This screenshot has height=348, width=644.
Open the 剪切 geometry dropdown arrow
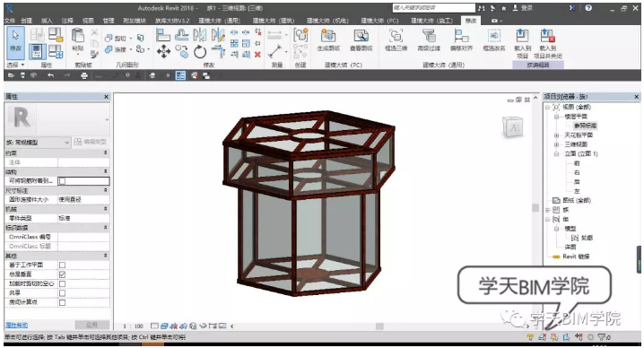pos(131,39)
